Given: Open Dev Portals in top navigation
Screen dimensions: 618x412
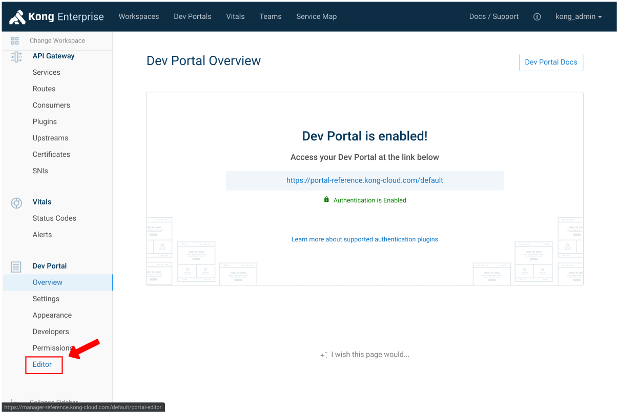Looking at the screenshot, I should 192,17.
